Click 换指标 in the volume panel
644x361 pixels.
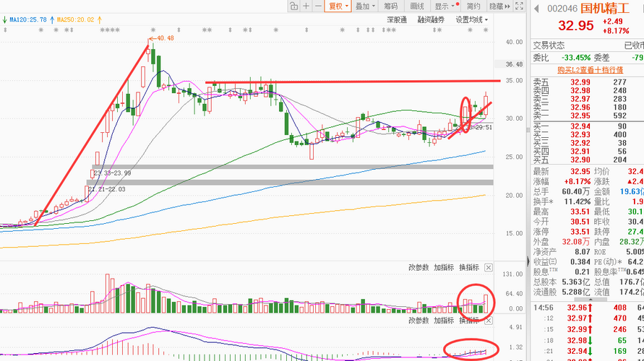click(469, 267)
